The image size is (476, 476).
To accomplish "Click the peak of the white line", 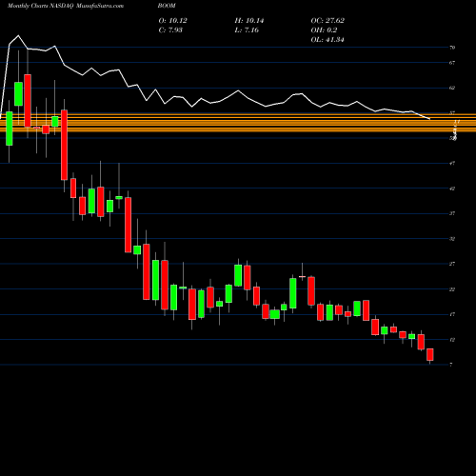I will 18,35.
